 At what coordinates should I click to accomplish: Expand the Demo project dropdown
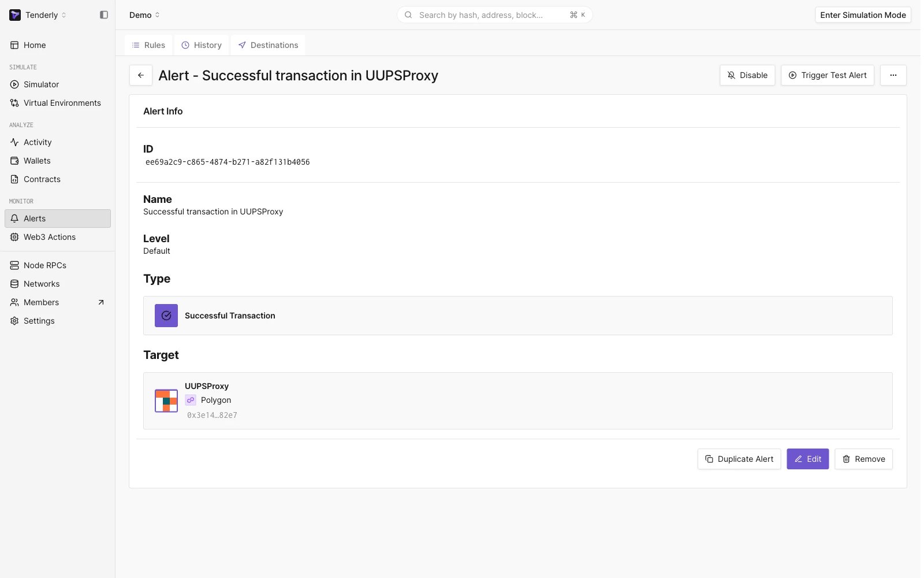144,15
